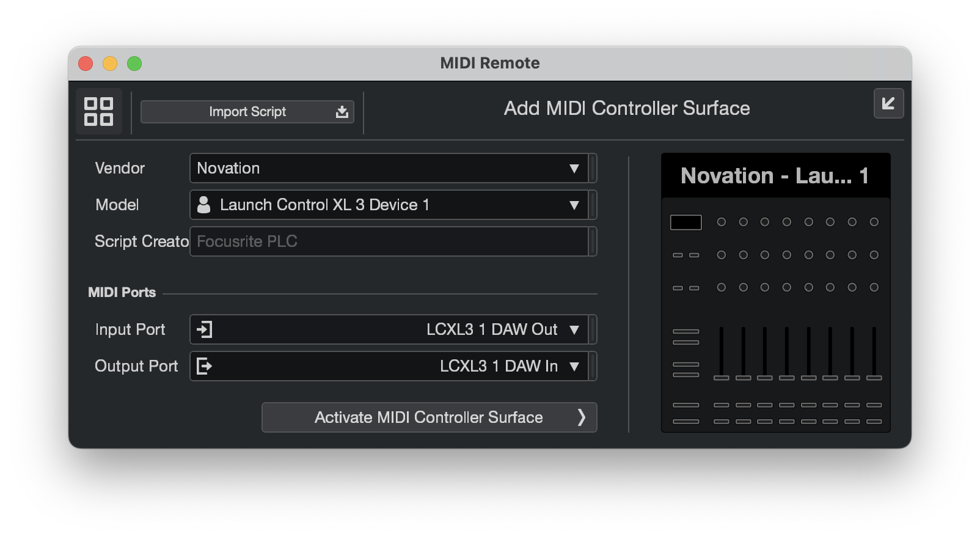The image size is (980, 539).
Task: Click the Novation - Lau... 1 surface preview thumbnail
Action: tap(775, 293)
